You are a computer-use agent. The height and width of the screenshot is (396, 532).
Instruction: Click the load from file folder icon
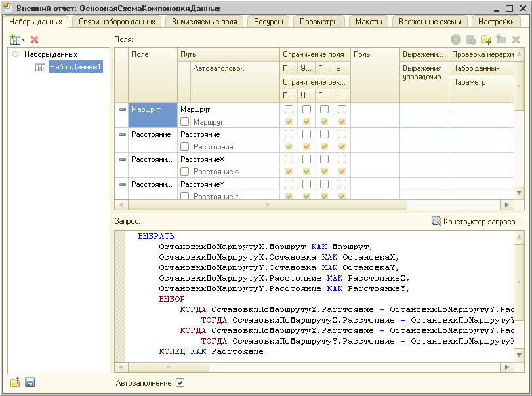point(15,382)
